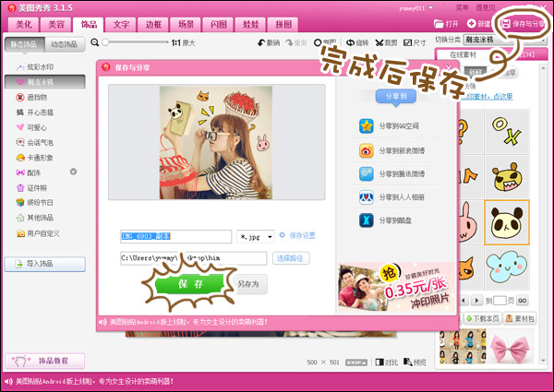Click the 尺寸 size icon
Viewport: 554px width, 392px height.
click(x=408, y=42)
